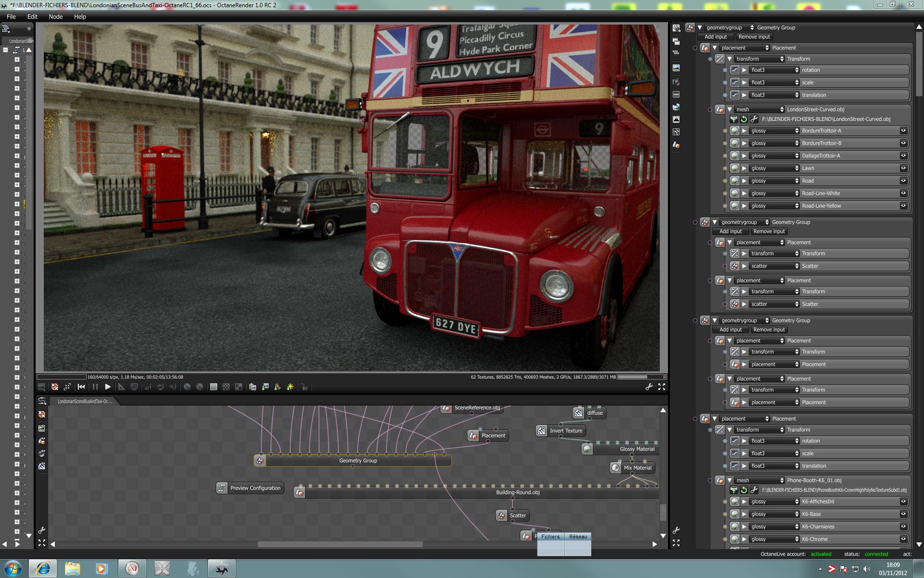Expand the float3 rotation row
Screen dimensions: 924x578
tap(744, 70)
